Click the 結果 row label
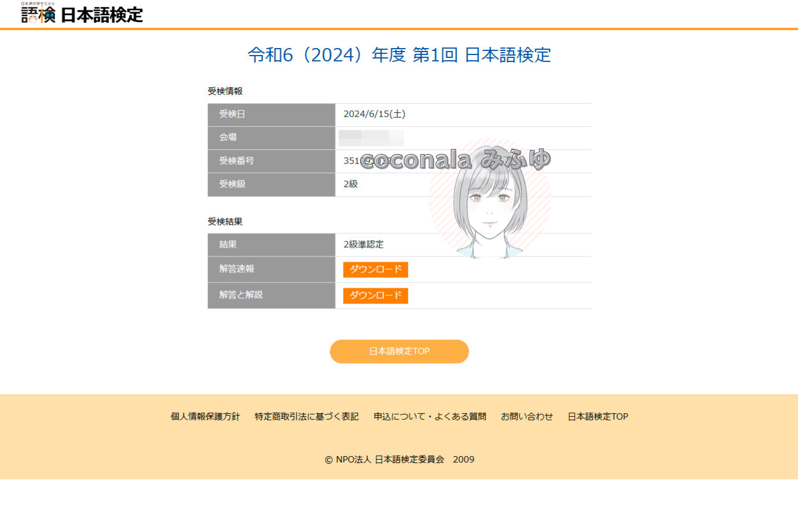This screenshot has width=798, height=532. click(272, 245)
